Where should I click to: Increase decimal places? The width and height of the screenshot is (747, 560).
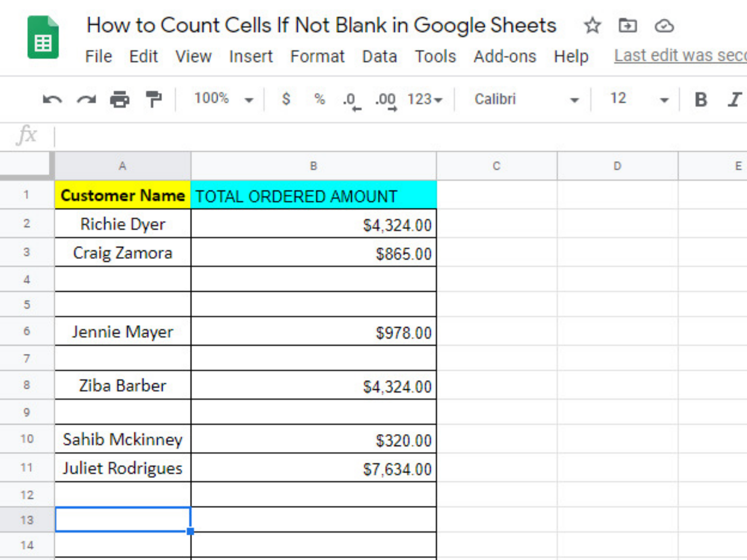[x=386, y=101]
